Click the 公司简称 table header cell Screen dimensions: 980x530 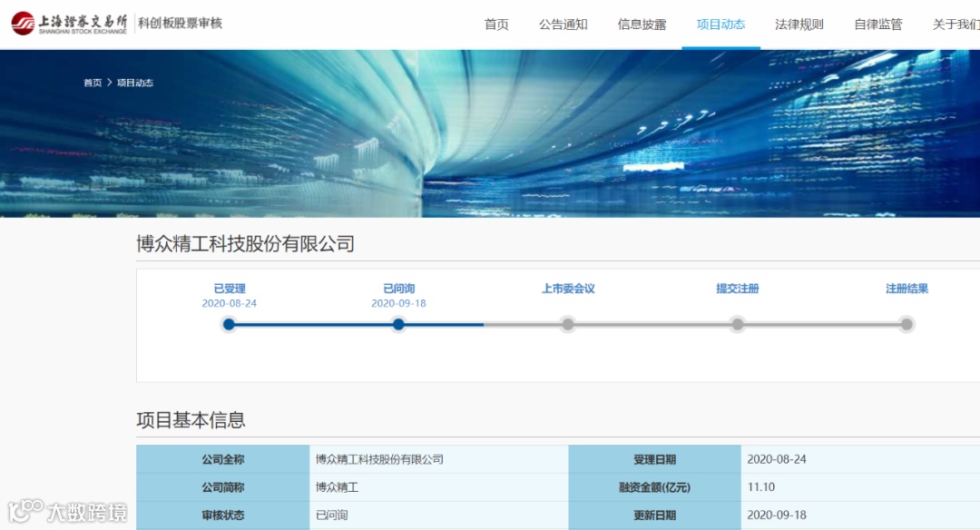pos(223,487)
